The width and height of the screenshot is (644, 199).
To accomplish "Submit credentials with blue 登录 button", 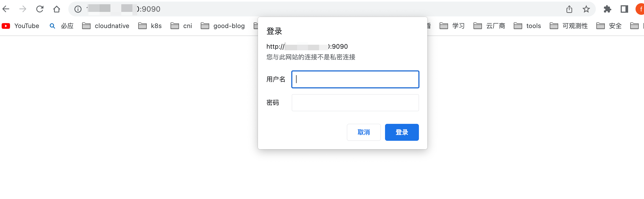I will [x=402, y=132].
